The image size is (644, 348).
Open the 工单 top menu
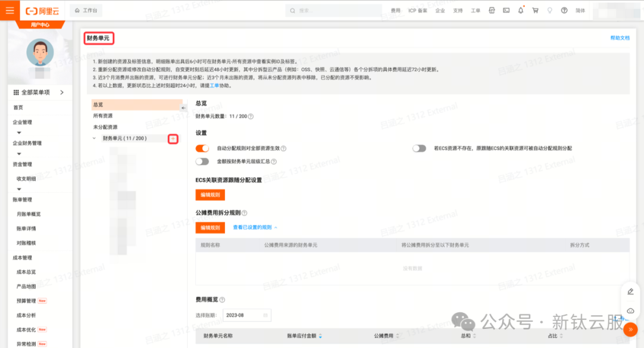[x=475, y=11]
